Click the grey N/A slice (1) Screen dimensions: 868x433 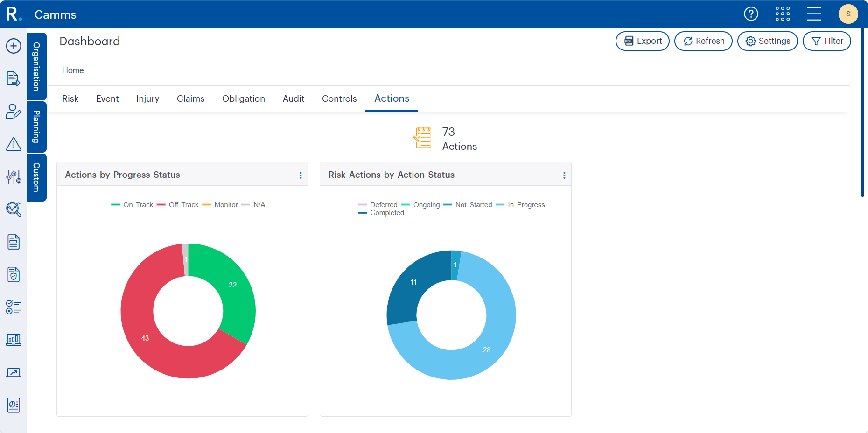tap(185, 260)
